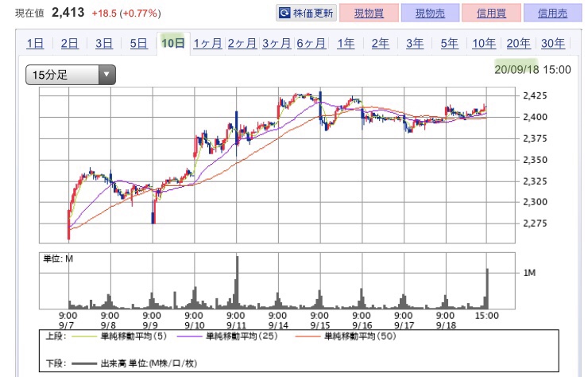The height and width of the screenshot is (377, 588).
Task: Switch to the 1日 tab
Action: coord(35,43)
